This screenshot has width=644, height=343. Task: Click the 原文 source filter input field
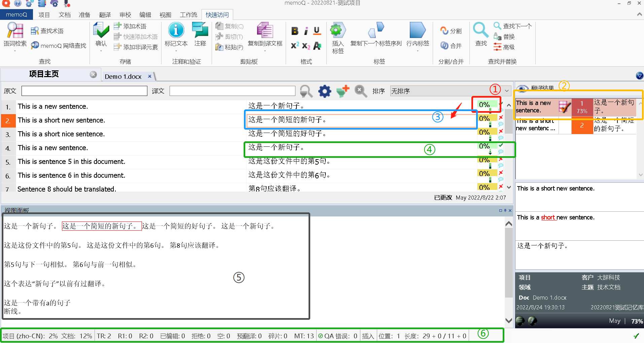84,91
